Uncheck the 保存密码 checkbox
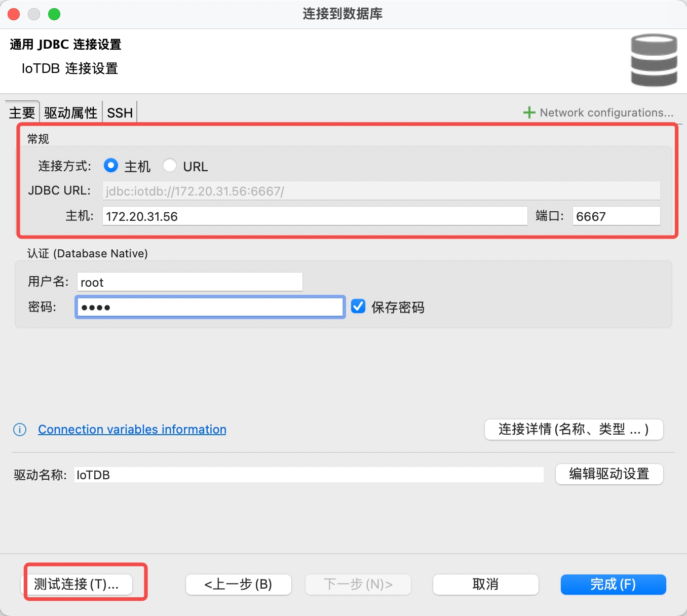687x616 pixels. click(358, 306)
